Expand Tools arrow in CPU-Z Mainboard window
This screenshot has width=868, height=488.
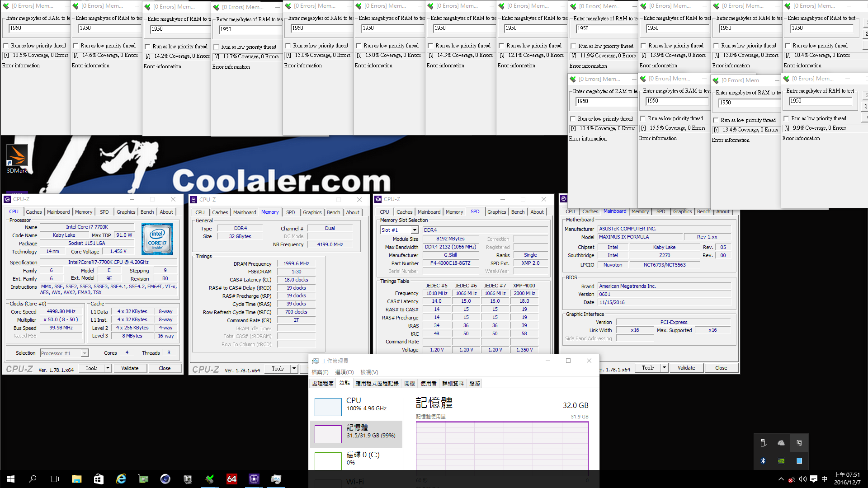tap(664, 368)
